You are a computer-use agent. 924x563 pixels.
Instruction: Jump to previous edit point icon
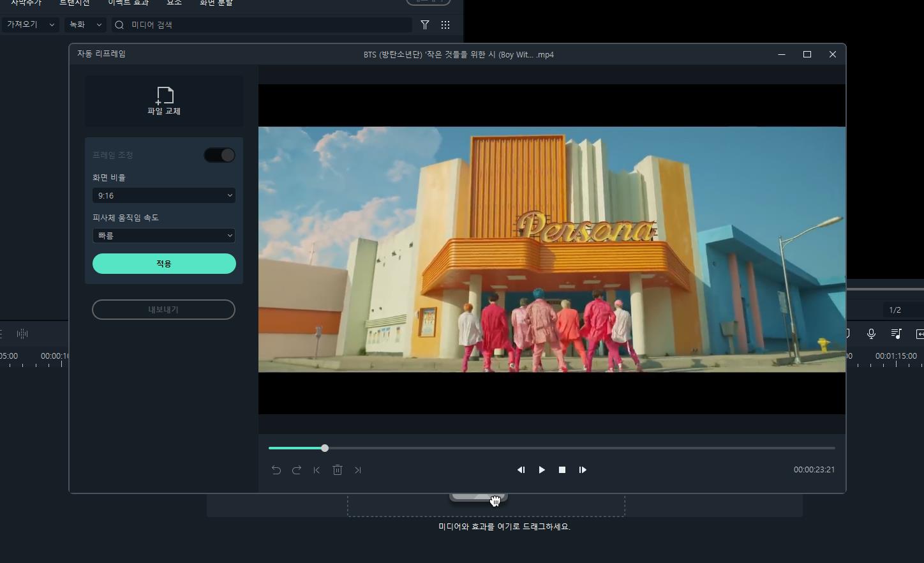click(x=317, y=470)
